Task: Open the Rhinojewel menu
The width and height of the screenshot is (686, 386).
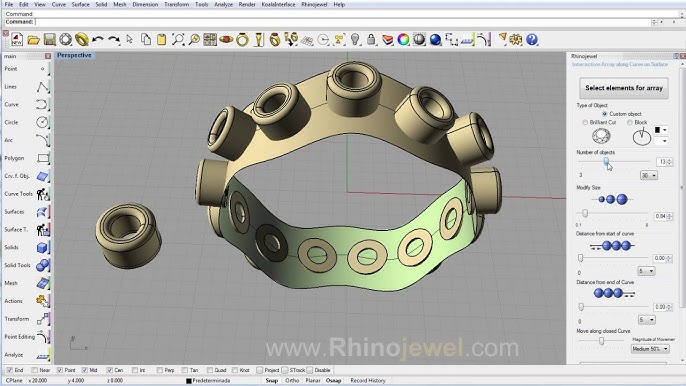Action: pos(314,4)
